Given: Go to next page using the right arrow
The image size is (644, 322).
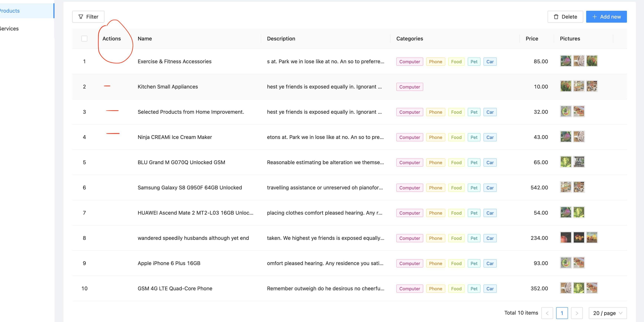Looking at the screenshot, I should click(x=577, y=313).
